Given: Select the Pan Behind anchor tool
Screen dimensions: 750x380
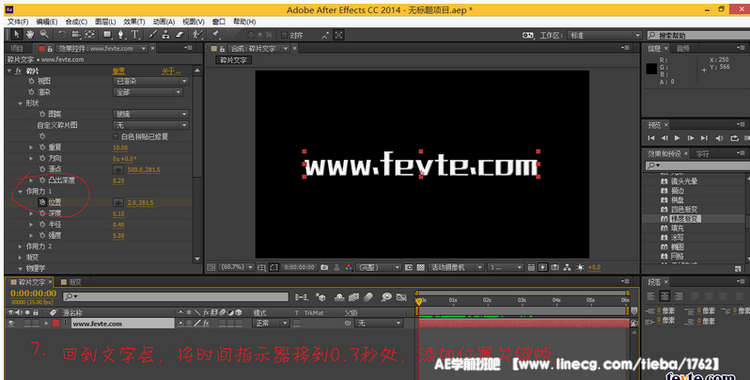Looking at the screenshot, I should click(89, 34).
